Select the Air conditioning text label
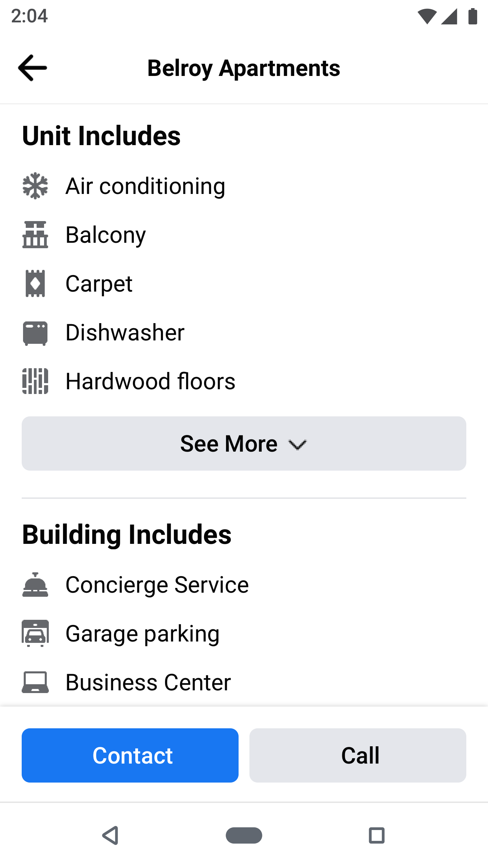This screenshot has height=868, width=488. tap(145, 186)
